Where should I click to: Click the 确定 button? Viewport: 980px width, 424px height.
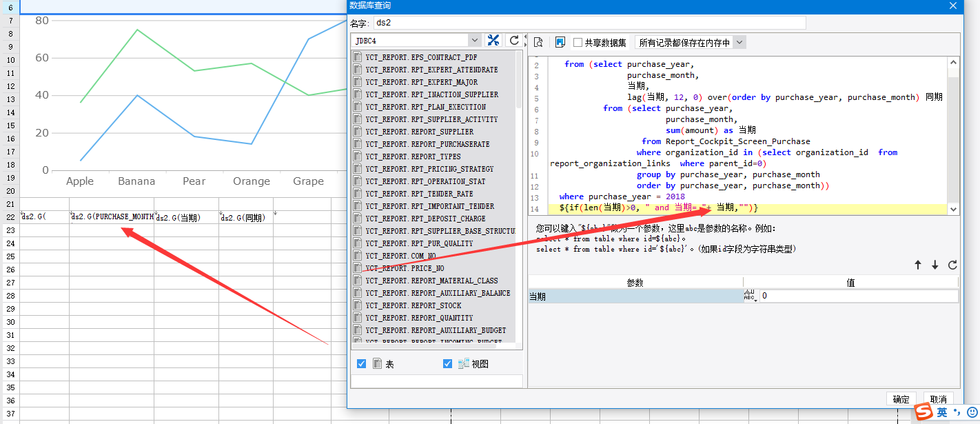click(901, 399)
